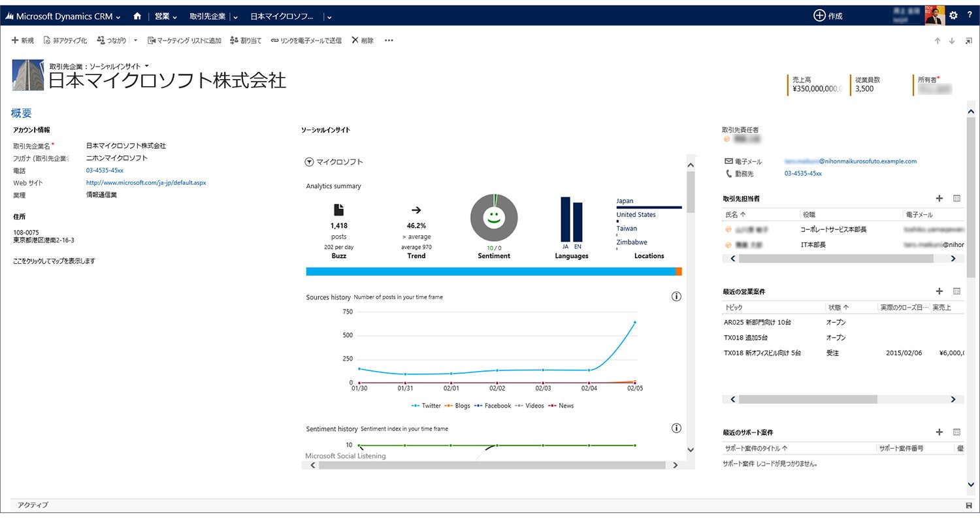
Task: Sort opportunities by 状態 column
Action: point(839,307)
